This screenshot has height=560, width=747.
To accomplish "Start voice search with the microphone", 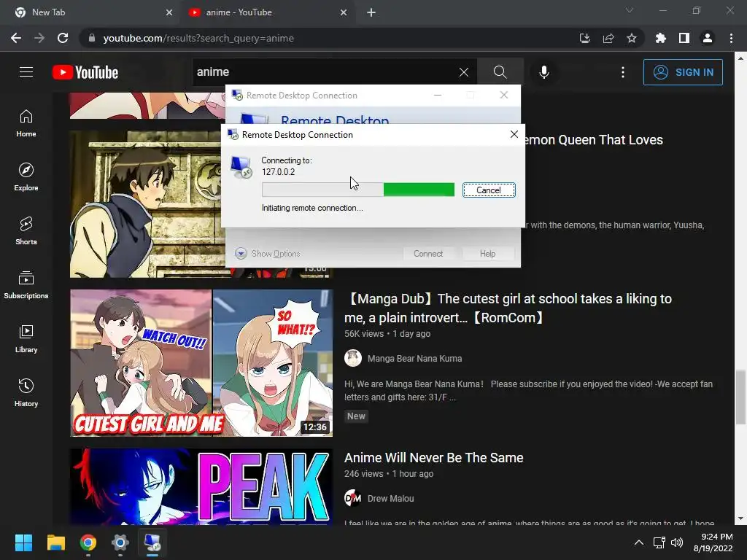I will pos(543,72).
